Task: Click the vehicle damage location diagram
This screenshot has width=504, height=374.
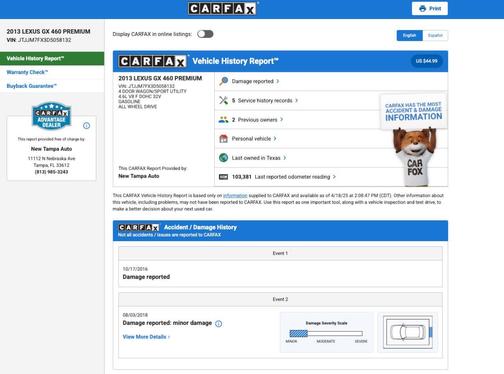Action: tap(408, 332)
